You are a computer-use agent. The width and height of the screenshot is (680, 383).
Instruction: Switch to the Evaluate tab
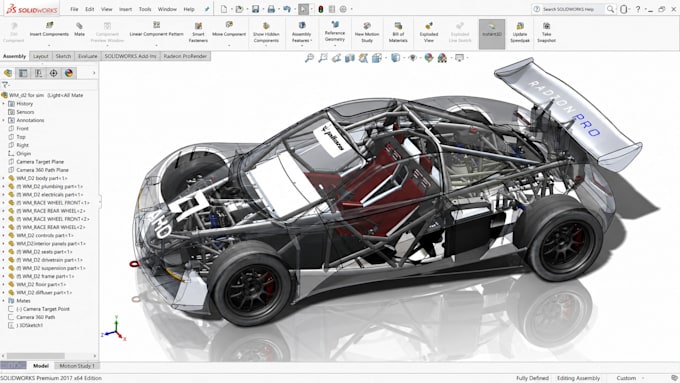[x=88, y=56]
